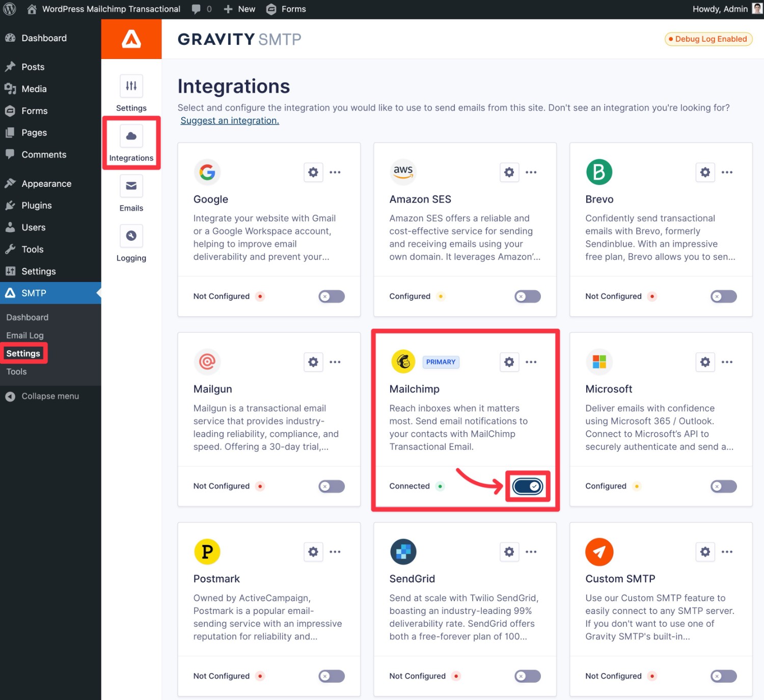Click the Amazon AWS logo icon

point(403,172)
